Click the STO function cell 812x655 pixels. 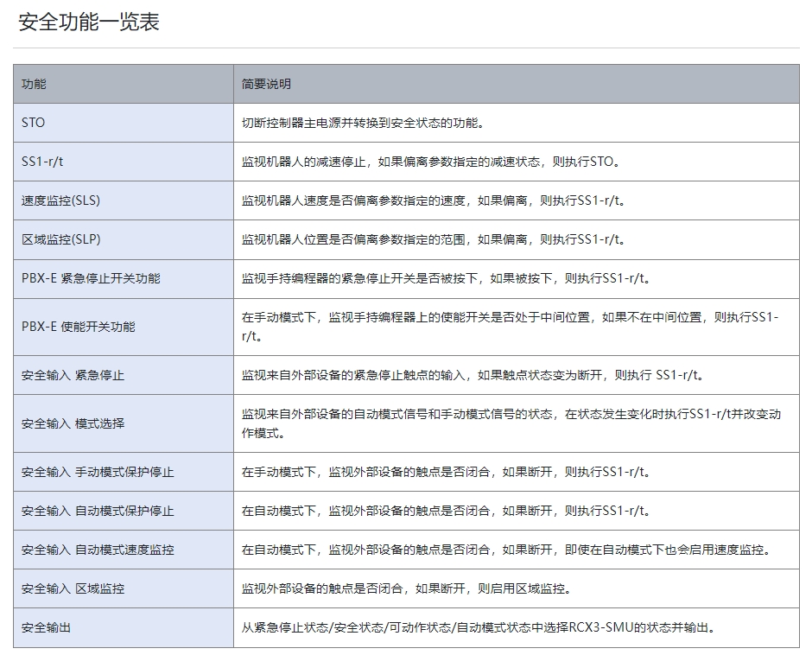[x=124, y=123]
